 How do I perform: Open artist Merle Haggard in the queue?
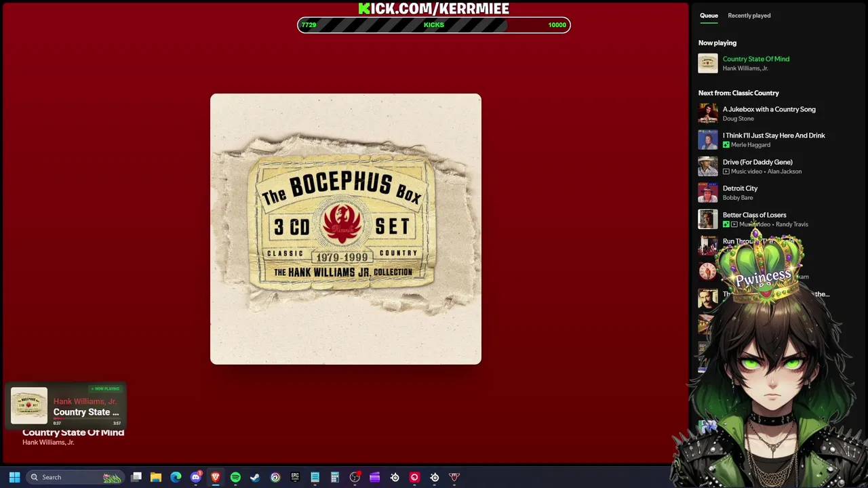(751, 145)
